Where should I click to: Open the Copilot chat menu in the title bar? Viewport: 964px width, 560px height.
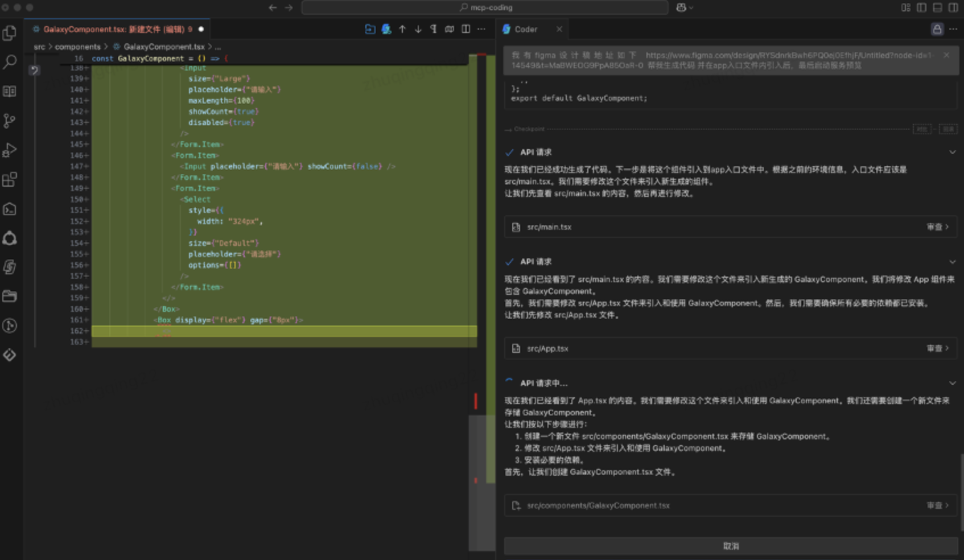685,7
